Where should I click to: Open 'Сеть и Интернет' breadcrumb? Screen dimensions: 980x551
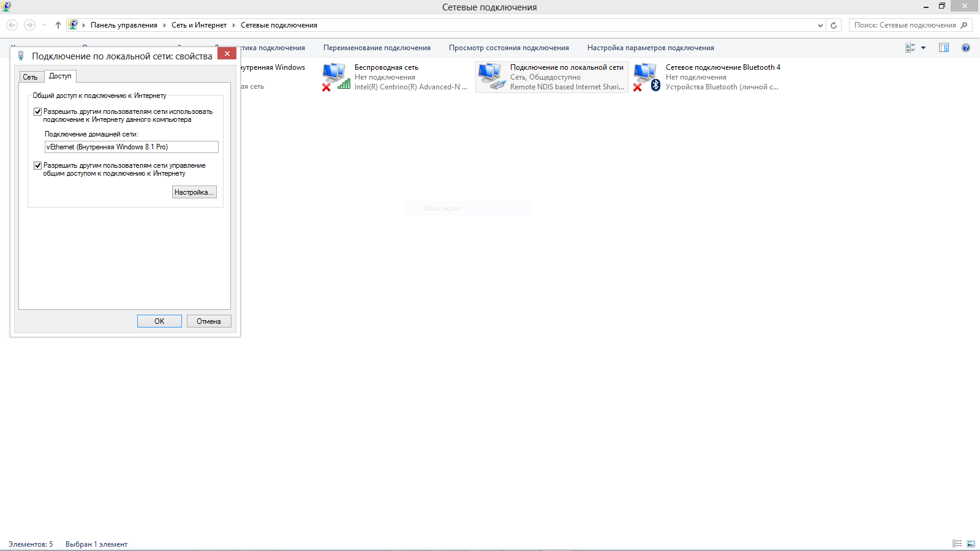199,25
